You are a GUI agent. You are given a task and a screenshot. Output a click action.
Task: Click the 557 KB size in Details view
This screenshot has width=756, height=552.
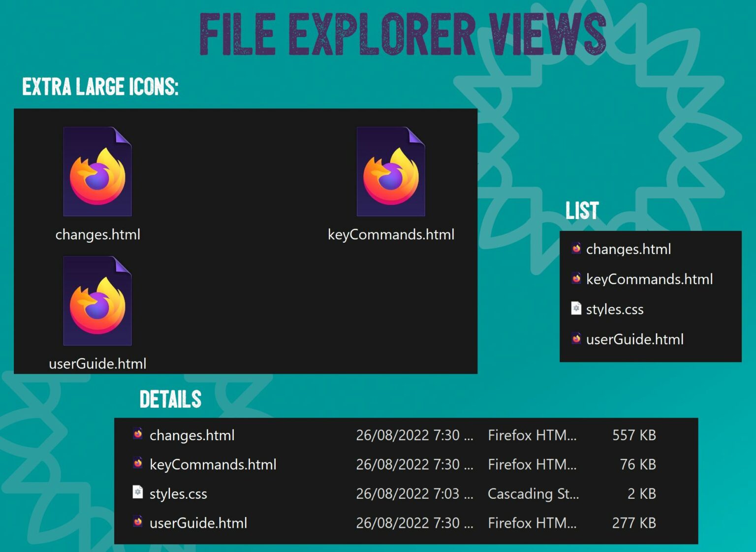coord(634,435)
